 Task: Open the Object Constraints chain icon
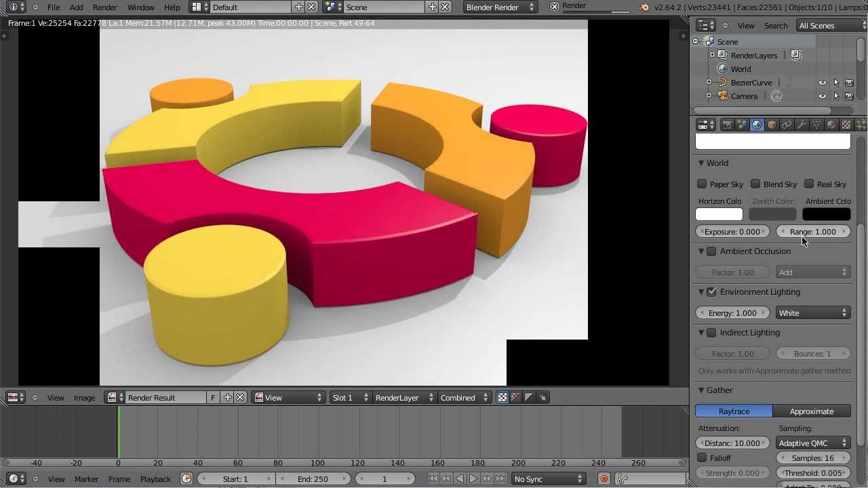coord(787,125)
